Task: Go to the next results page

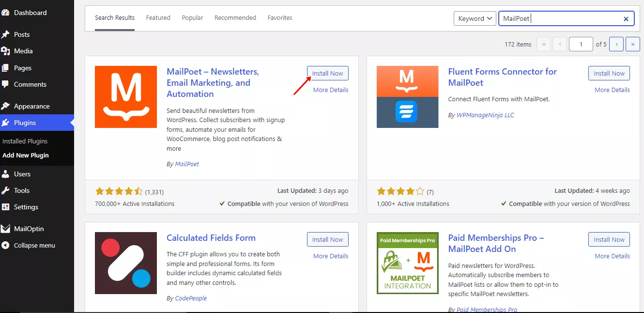Action: coord(616,44)
